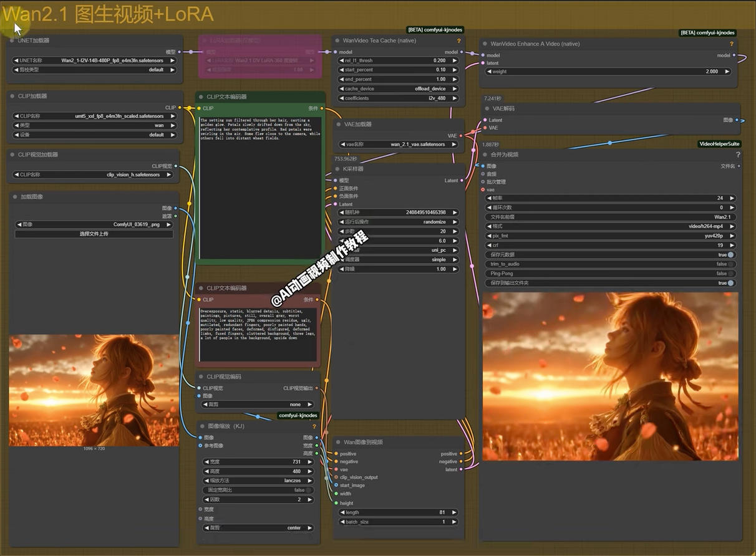This screenshot has width=756, height=556.
Task: Click the 选择文件上传 upload button
Action: [x=94, y=234]
